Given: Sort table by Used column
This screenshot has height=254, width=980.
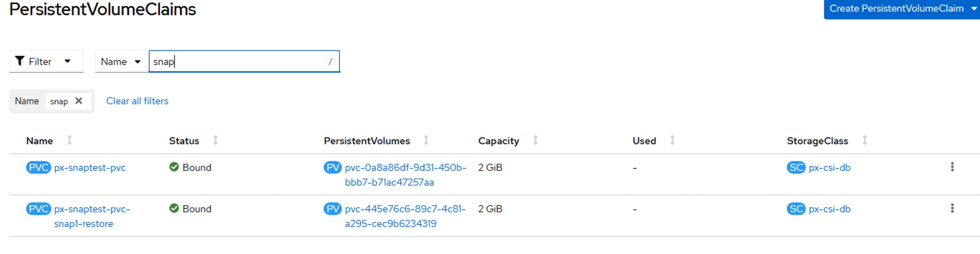Looking at the screenshot, I should click(x=672, y=141).
